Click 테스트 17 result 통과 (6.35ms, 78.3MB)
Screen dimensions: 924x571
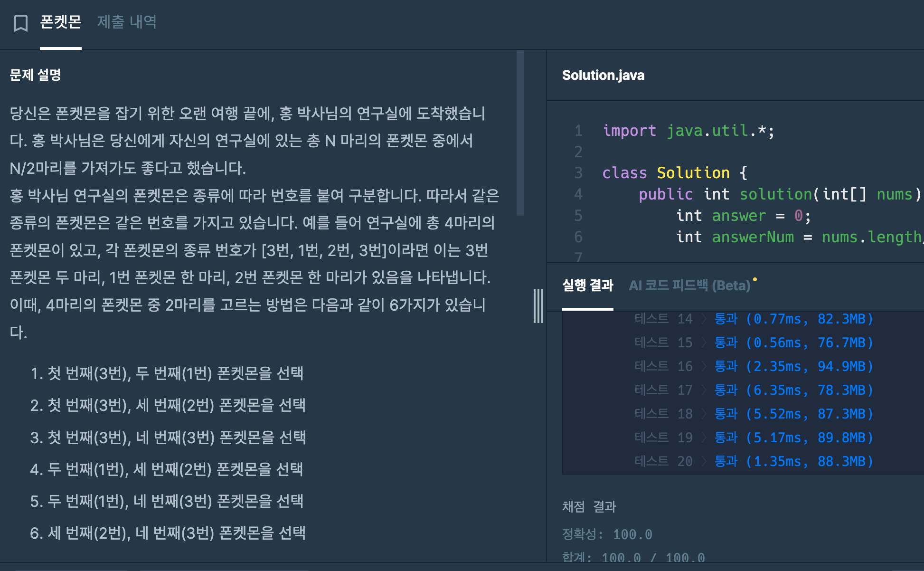click(794, 390)
